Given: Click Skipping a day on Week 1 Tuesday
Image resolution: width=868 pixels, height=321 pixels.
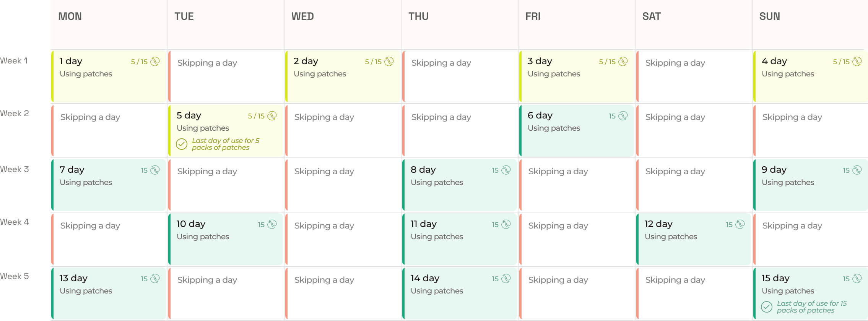Looking at the screenshot, I should 207,63.
